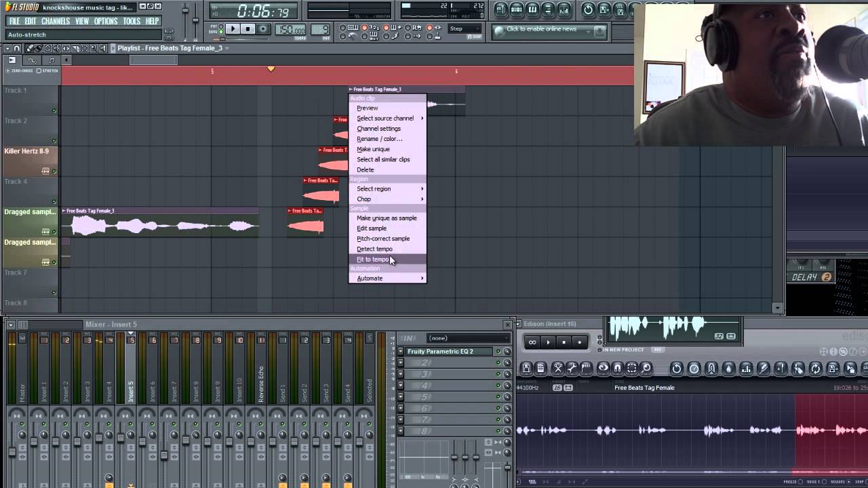Screen dimensions: 868x488
Task: Choose Make unique from context menu
Action: pyautogui.click(x=387, y=149)
